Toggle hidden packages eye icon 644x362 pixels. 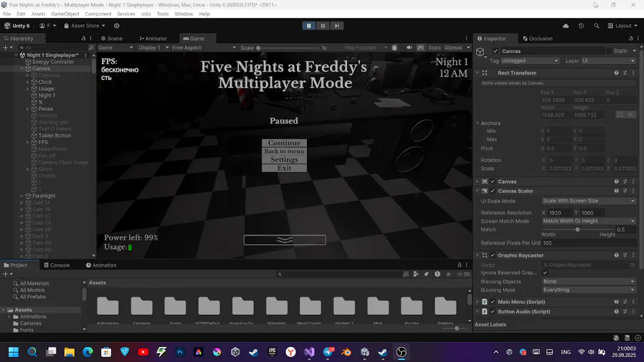click(x=464, y=274)
